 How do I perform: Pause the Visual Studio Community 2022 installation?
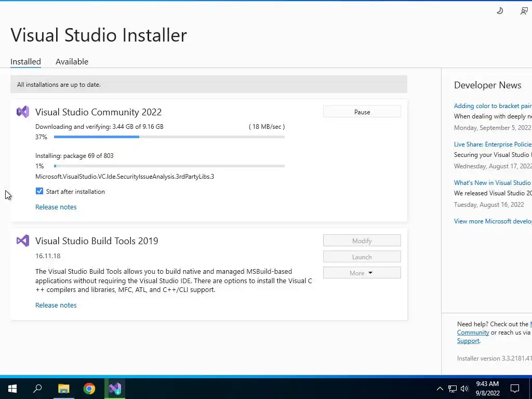(x=362, y=112)
